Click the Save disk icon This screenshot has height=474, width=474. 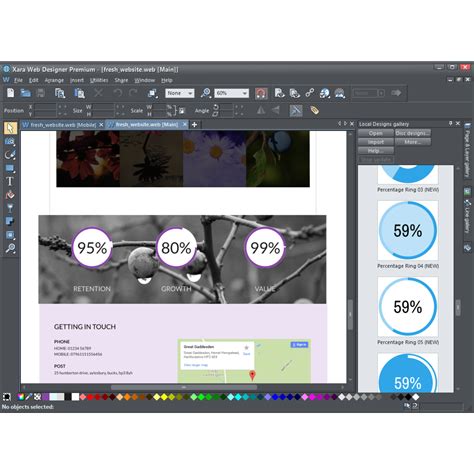click(x=41, y=93)
